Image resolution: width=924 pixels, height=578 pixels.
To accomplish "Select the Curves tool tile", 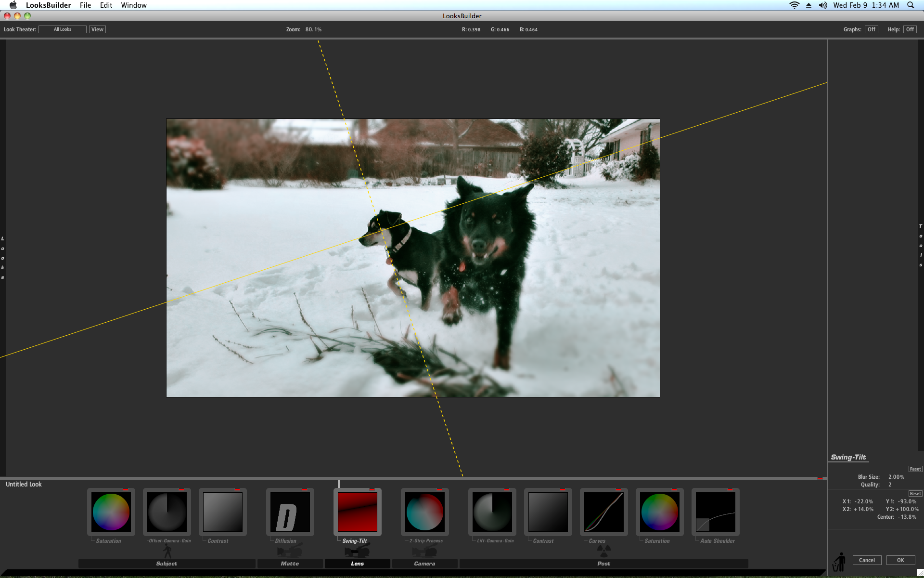I will point(604,512).
